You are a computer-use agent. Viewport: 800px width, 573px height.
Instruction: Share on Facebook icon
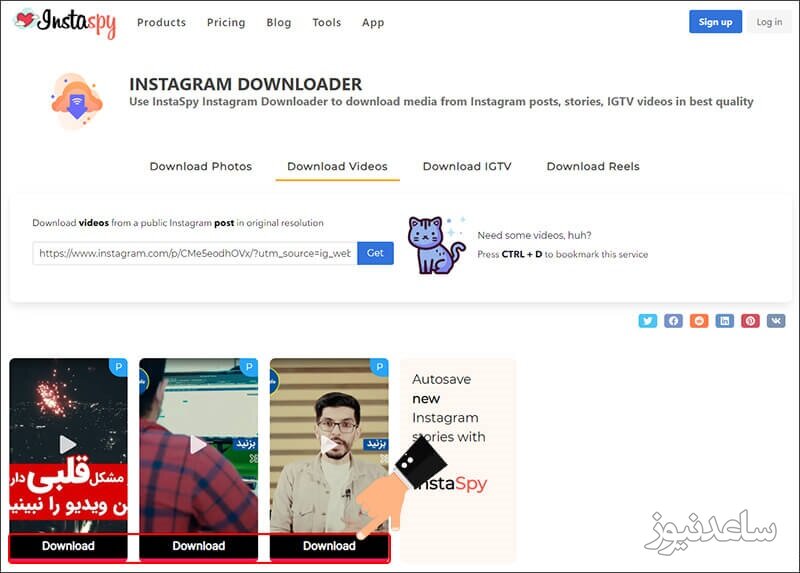673,320
